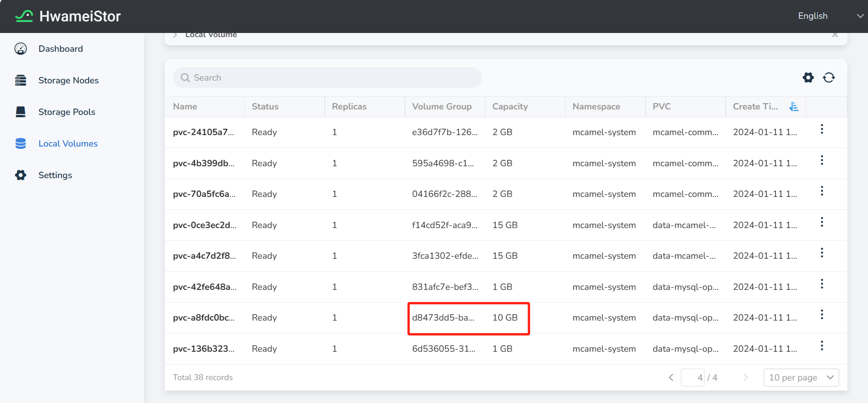Sort by Create Time column icon
Image resolution: width=868 pixels, height=403 pixels.
tap(794, 107)
